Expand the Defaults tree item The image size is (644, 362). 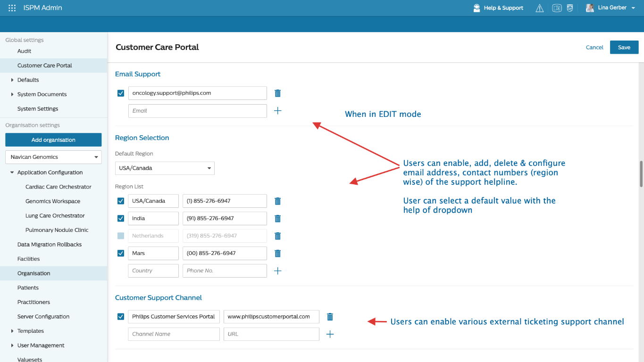(x=12, y=80)
